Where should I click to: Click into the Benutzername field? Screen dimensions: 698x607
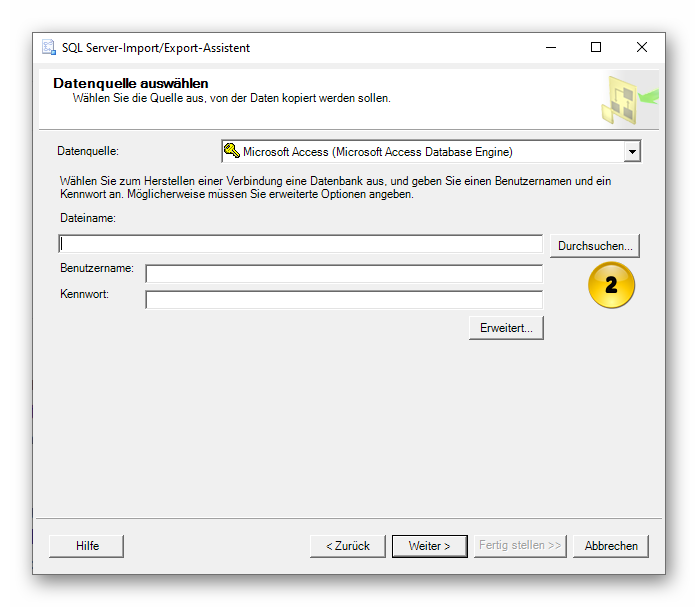(343, 274)
